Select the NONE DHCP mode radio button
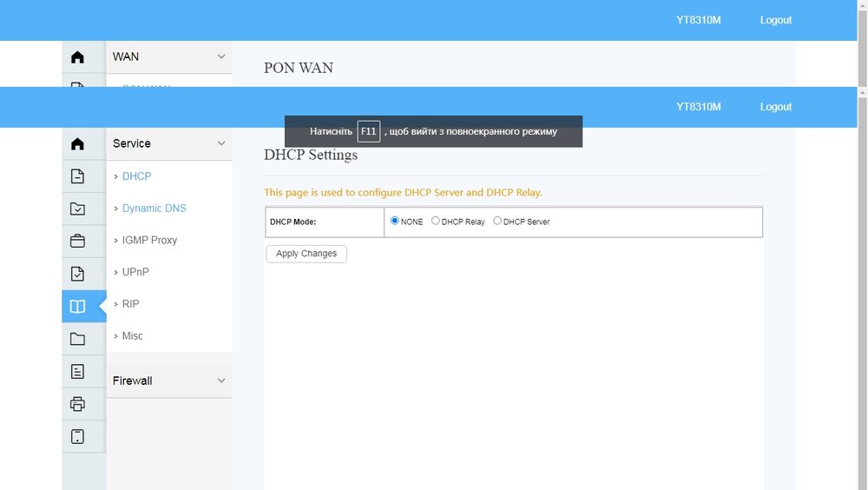 point(395,221)
